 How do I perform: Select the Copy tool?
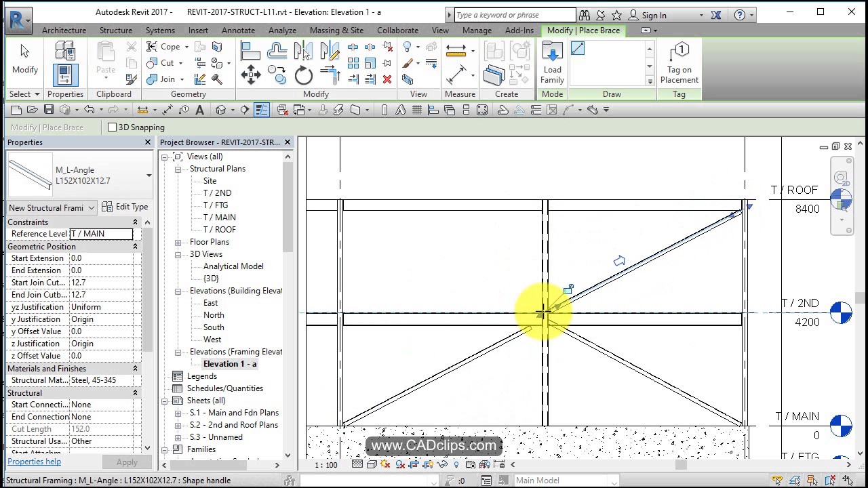pyautogui.click(x=277, y=75)
